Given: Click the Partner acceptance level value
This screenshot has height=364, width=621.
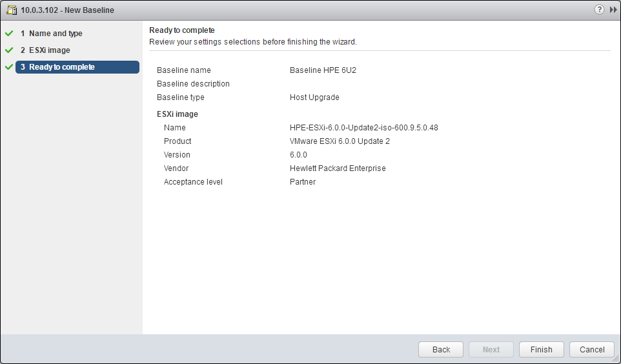Looking at the screenshot, I should tap(303, 182).
